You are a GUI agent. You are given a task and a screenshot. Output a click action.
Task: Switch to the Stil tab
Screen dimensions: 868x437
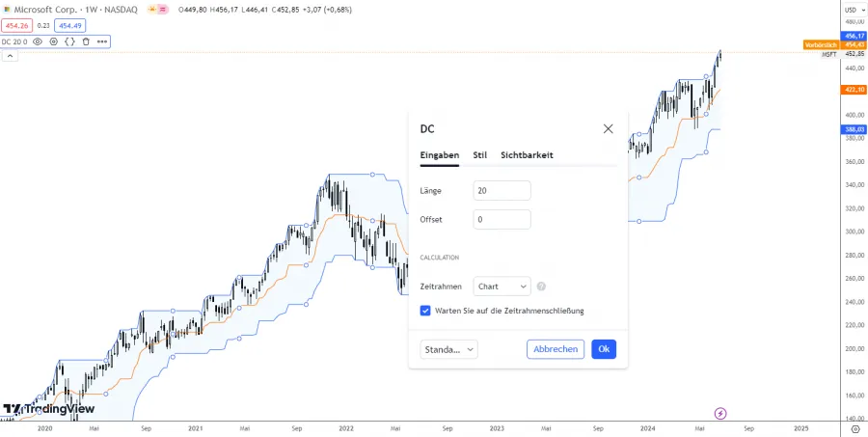tap(479, 155)
